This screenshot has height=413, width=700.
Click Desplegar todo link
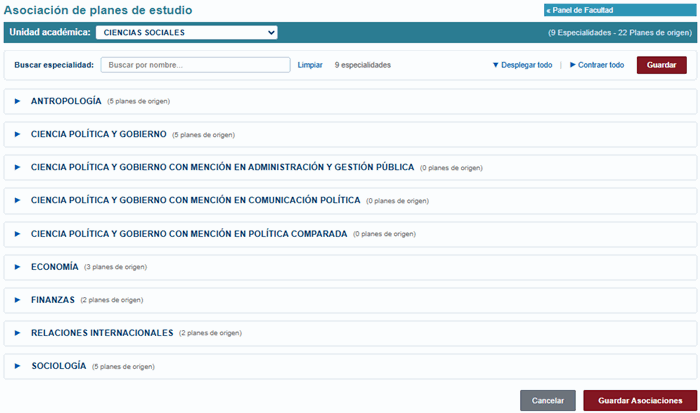click(522, 65)
